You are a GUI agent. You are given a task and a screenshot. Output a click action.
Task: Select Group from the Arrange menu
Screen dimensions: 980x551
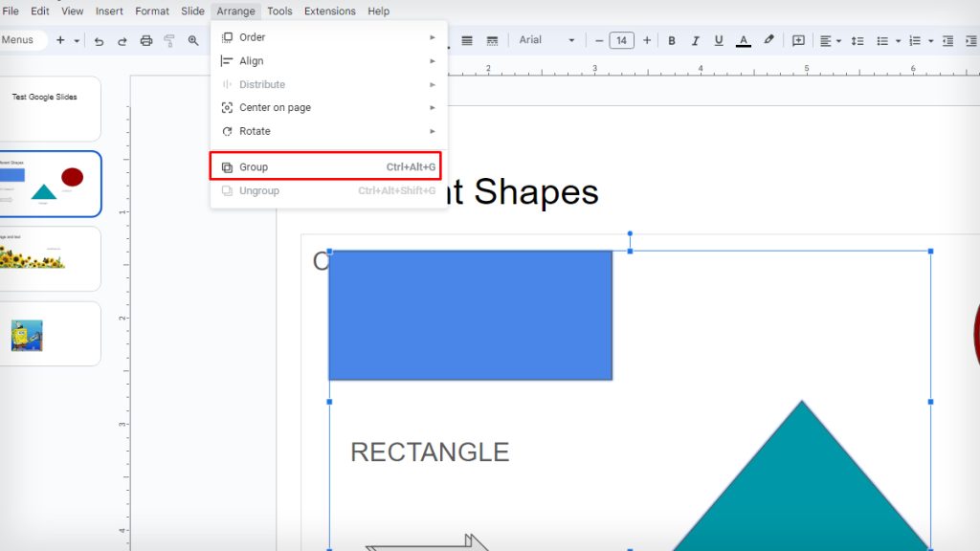(x=252, y=165)
